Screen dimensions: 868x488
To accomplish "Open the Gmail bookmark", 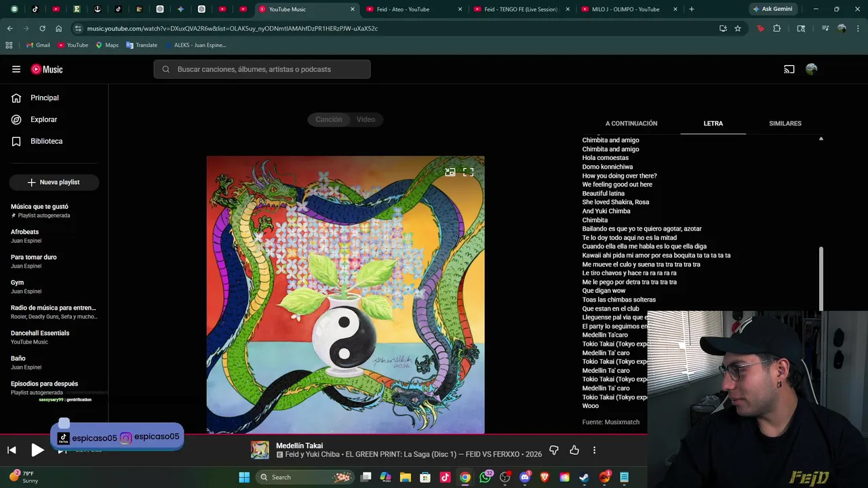I will click(39, 45).
